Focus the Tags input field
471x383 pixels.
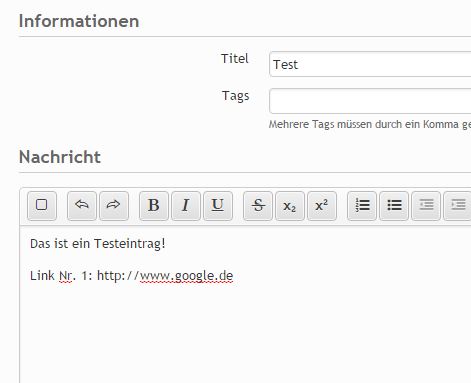(370, 101)
